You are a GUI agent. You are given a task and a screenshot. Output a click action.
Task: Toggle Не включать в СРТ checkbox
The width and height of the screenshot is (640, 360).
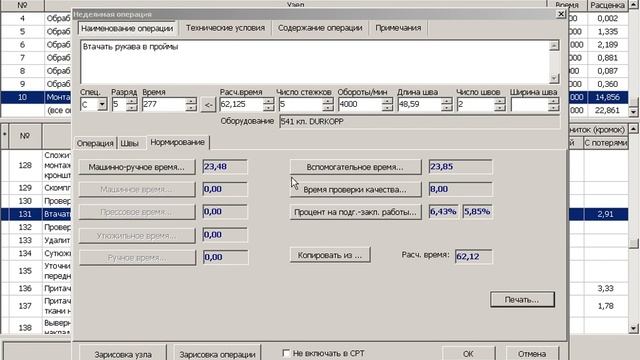286,353
